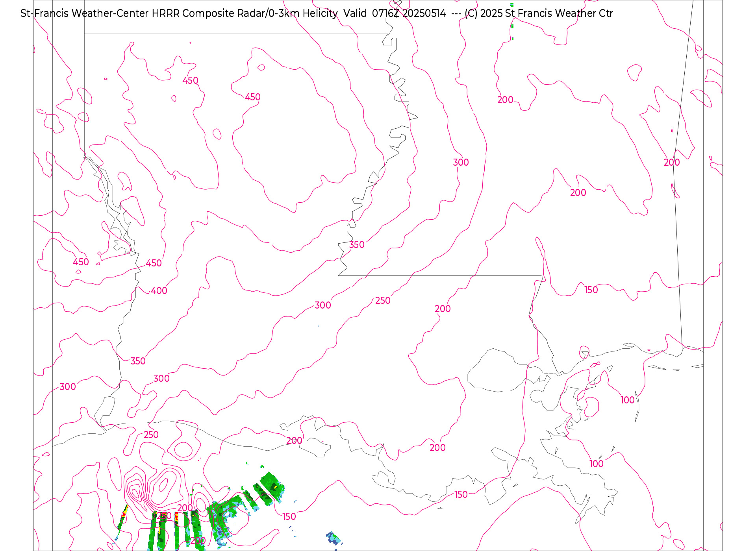Select the '450' label just above the 400 label
The image size is (756, 551).
154,263
